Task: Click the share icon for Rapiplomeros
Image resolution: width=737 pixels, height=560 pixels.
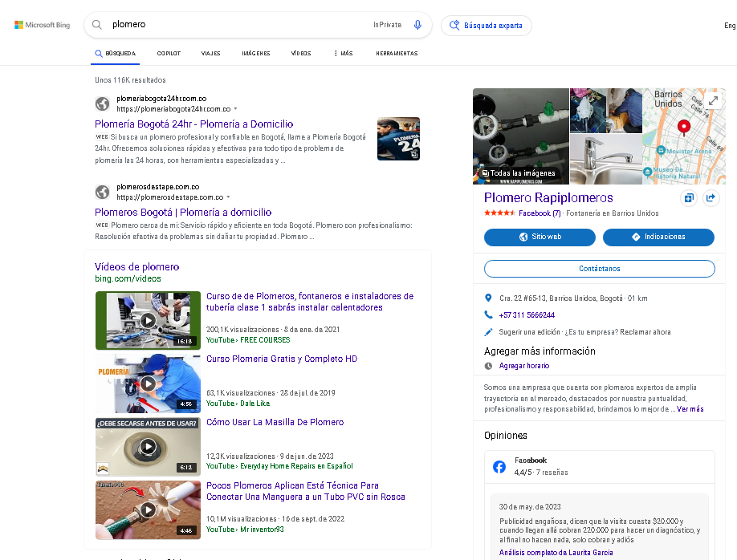Action: point(710,198)
